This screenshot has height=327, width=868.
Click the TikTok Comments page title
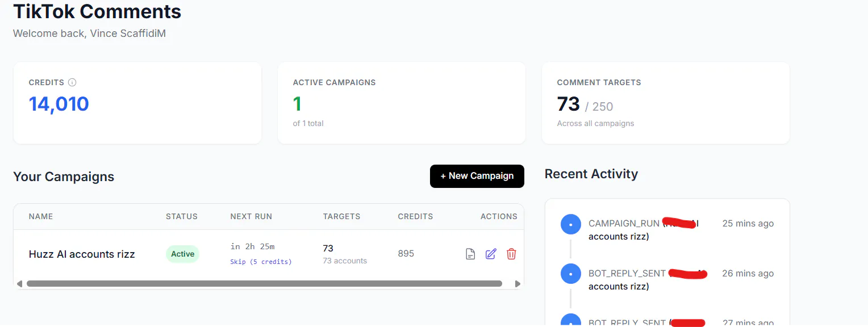[97, 11]
